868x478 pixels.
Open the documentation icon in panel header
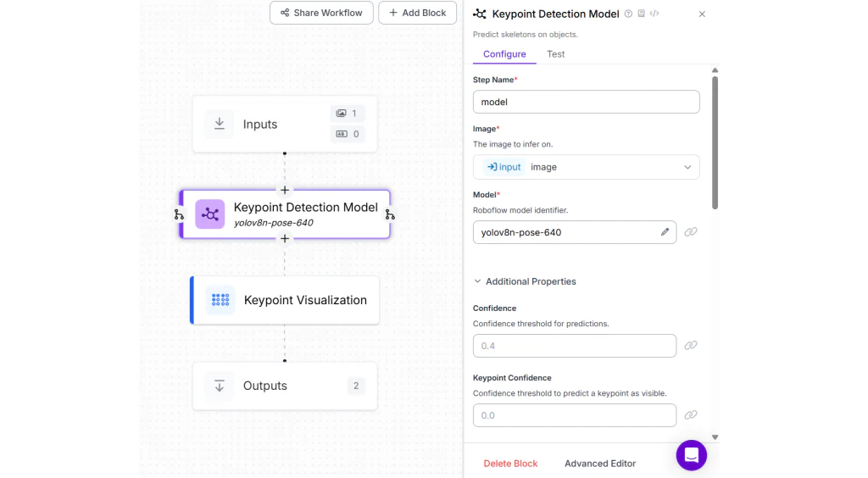point(641,14)
